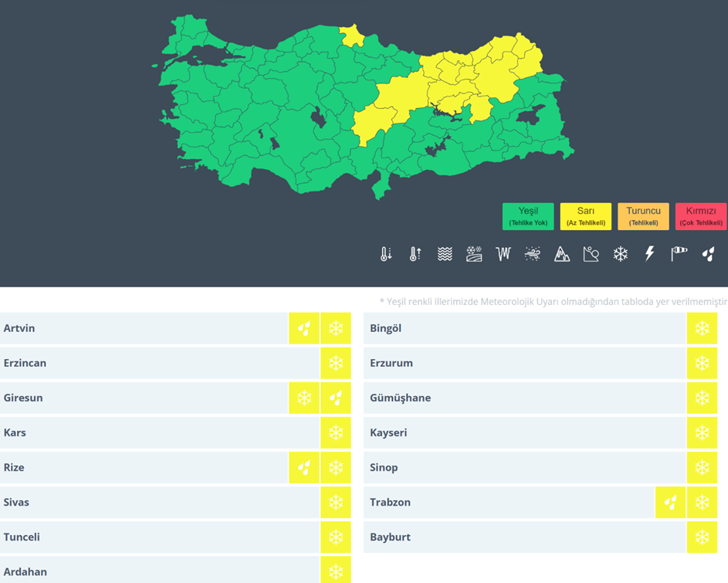Click the landslide rockfall icon
The width and height of the screenshot is (728, 583).
coord(591,254)
